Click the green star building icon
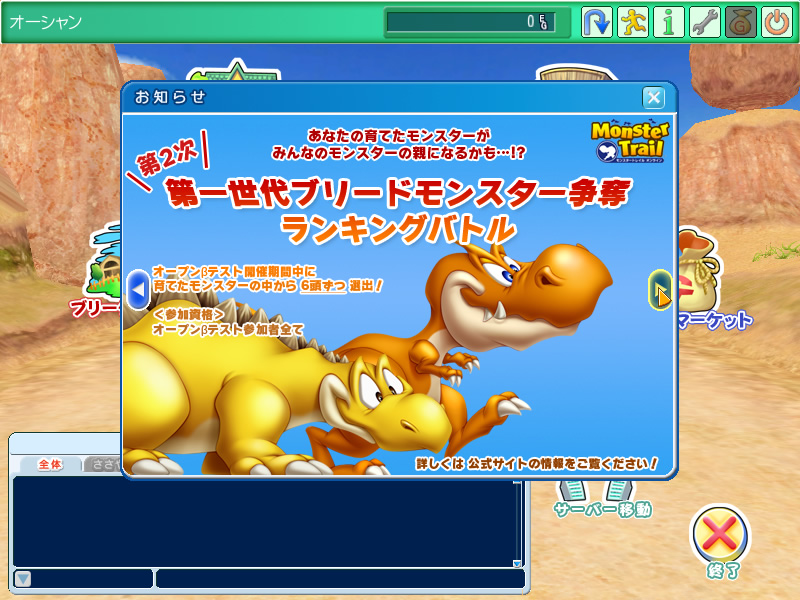Image resolution: width=800 pixels, height=600 pixels. pos(236,70)
